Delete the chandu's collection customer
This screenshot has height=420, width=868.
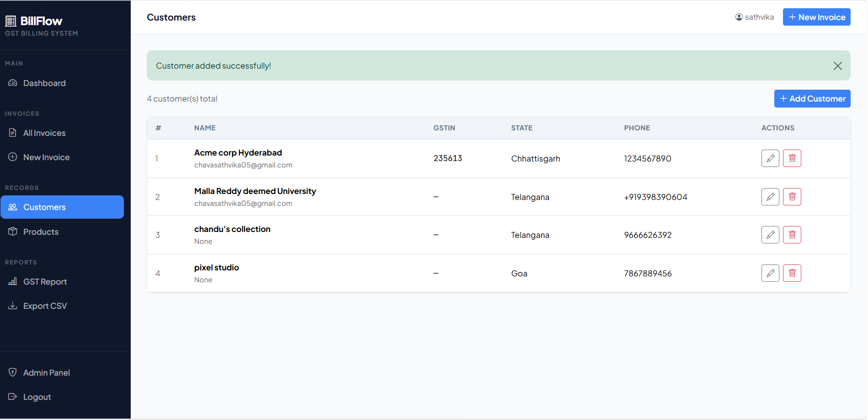click(792, 235)
